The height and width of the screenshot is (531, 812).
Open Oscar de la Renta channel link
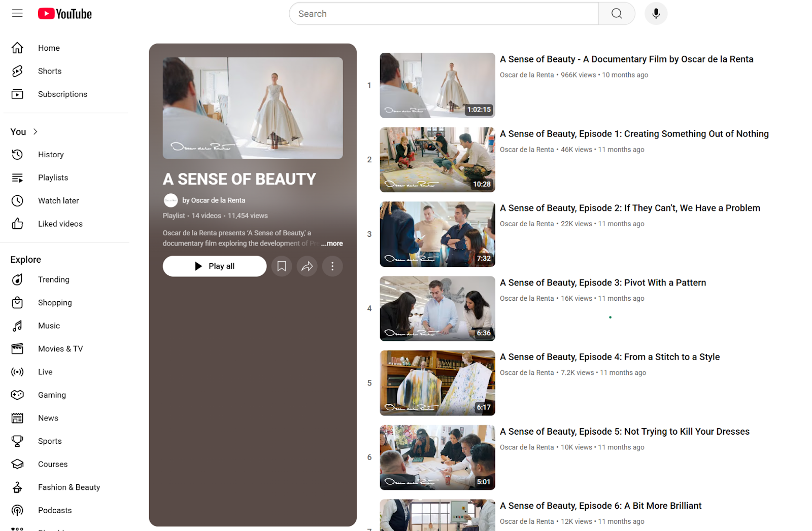pyautogui.click(x=214, y=200)
